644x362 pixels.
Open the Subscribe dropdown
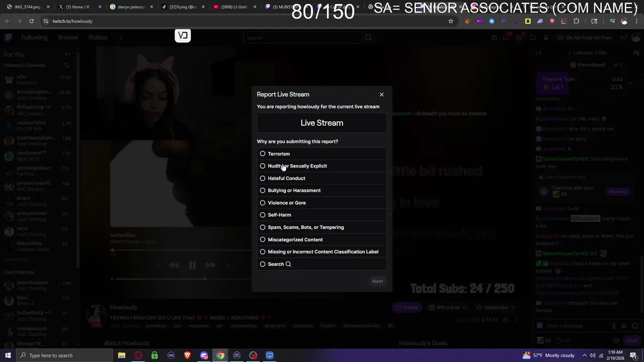[x=496, y=307]
